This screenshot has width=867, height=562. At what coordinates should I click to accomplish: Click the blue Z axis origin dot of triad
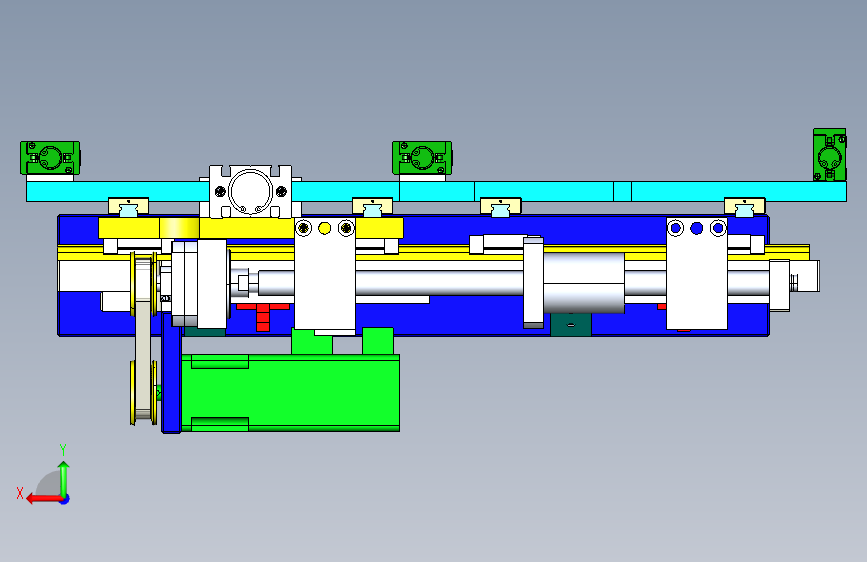pyautogui.click(x=65, y=499)
